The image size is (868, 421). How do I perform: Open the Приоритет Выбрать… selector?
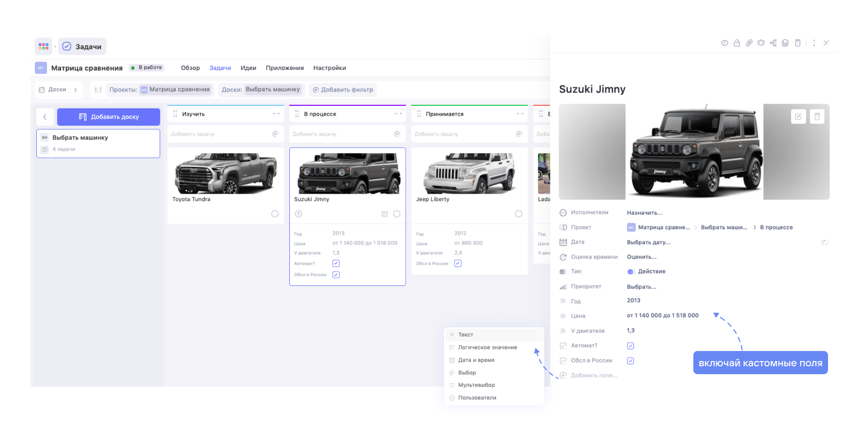point(641,287)
